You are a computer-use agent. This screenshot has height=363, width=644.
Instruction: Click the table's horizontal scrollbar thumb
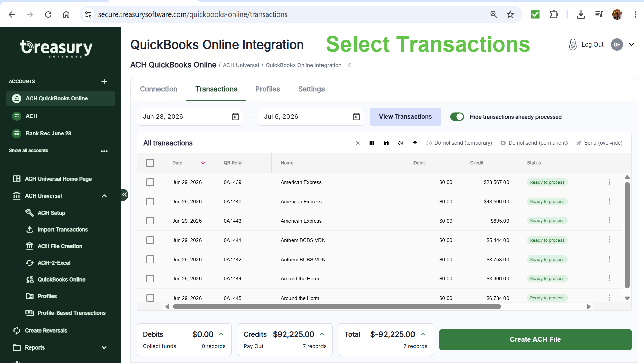[x=337, y=307]
